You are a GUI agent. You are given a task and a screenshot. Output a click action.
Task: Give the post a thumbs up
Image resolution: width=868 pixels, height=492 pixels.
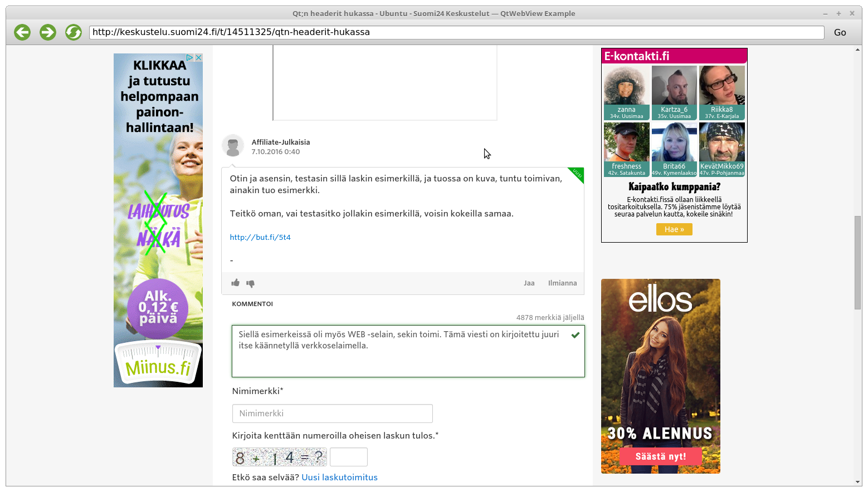pyautogui.click(x=236, y=283)
